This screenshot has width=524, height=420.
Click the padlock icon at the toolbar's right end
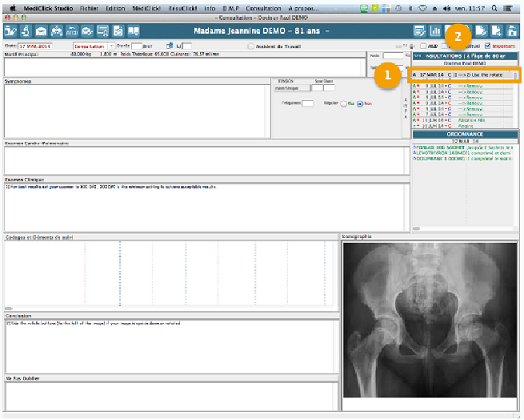(512, 31)
